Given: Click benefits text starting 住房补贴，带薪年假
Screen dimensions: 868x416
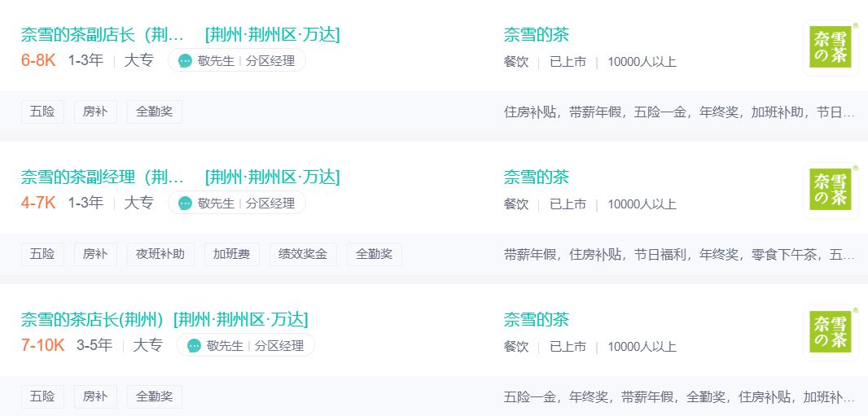Looking at the screenshot, I should click(x=679, y=112).
